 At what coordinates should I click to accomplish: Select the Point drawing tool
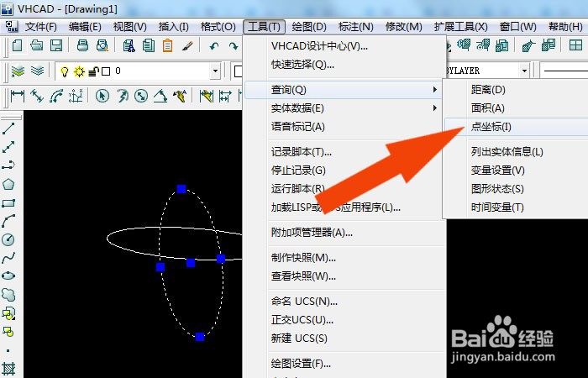tap(8, 350)
